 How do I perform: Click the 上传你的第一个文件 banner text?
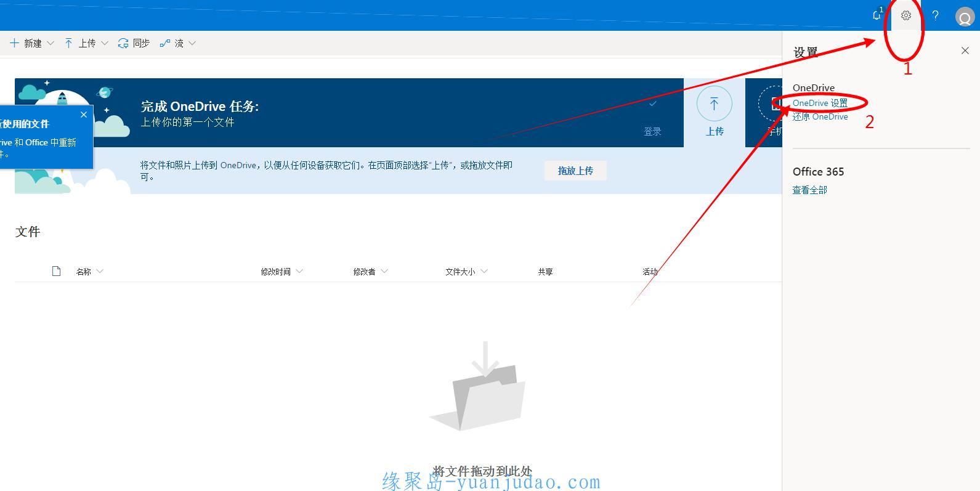coord(187,122)
